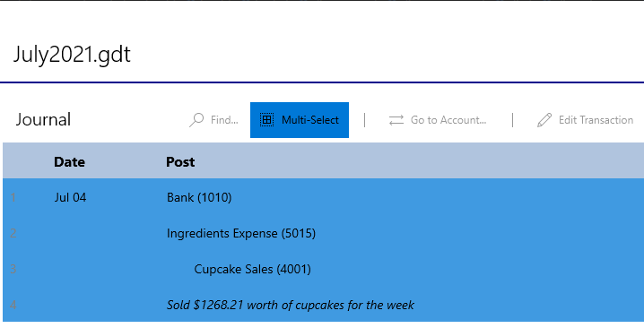Click the July2021.gdt file title
The height and width of the screenshot is (328, 644).
point(72,55)
